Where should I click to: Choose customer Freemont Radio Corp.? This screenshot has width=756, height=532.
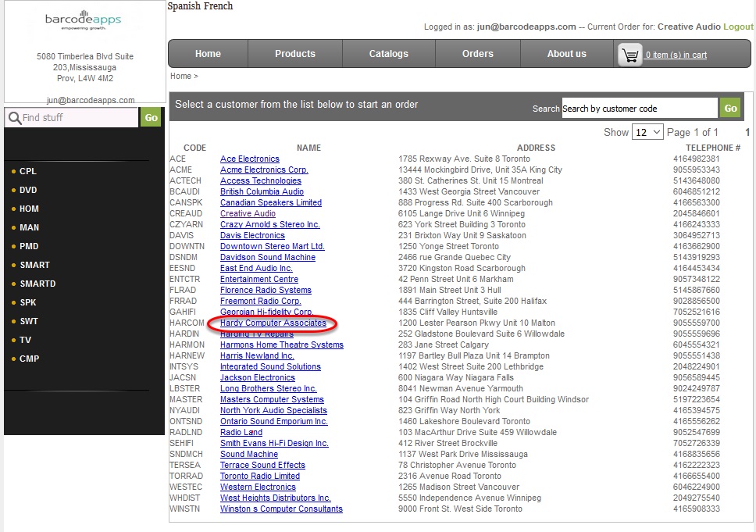click(260, 301)
